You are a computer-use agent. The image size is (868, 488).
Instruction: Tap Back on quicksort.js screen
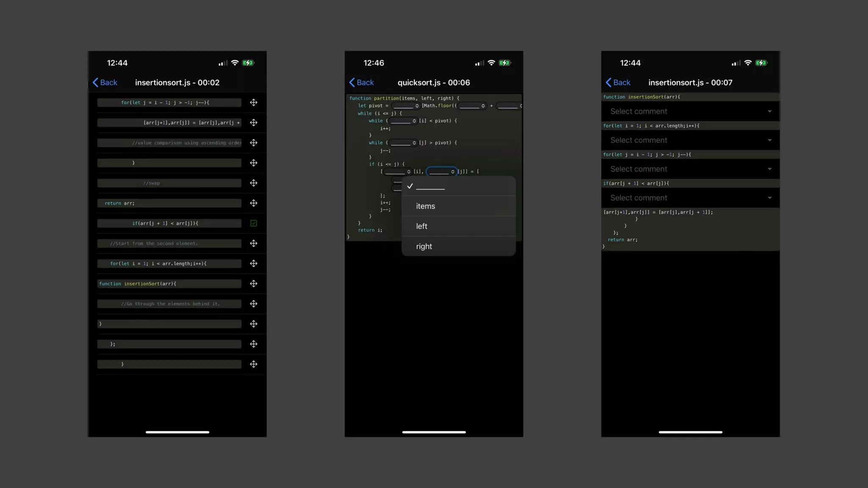pyautogui.click(x=361, y=83)
